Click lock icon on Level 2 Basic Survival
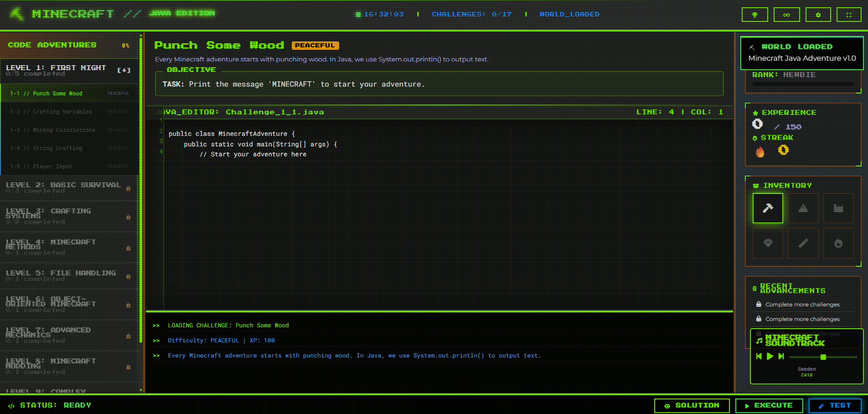The width and height of the screenshot is (868, 414). point(129,188)
